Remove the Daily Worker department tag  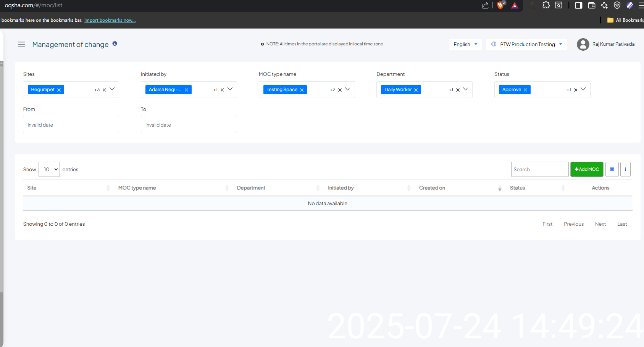pyautogui.click(x=416, y=90)
